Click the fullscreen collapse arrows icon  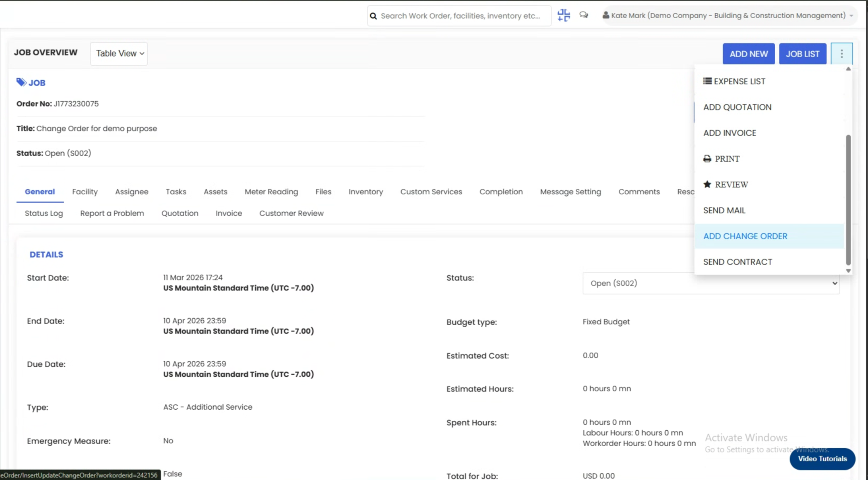[x=563, y=15]
